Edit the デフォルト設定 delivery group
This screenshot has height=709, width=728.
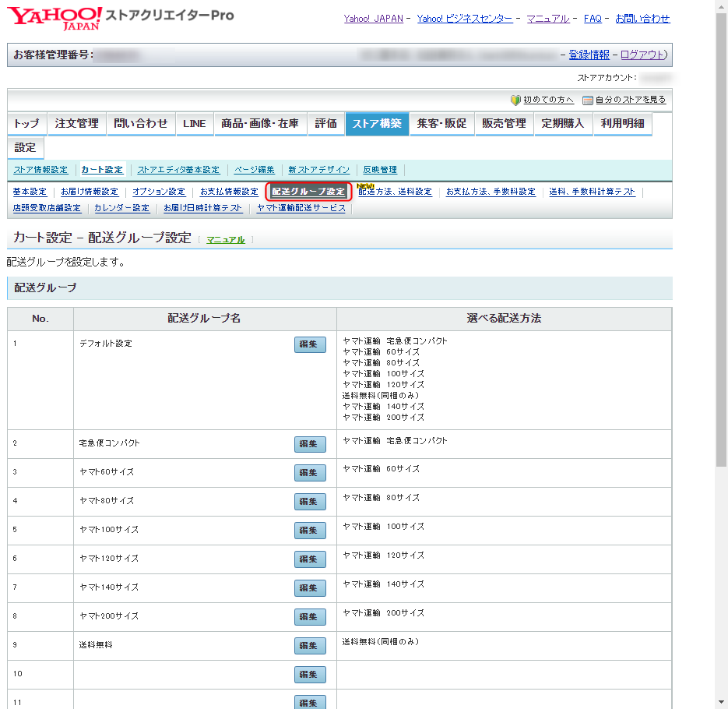point(310,344)
